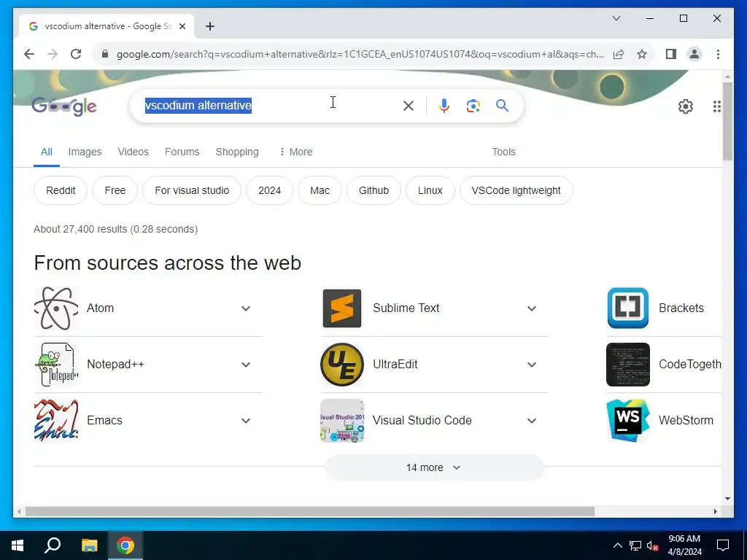The width and height of the screenshot is (747, 560).
Task: Open Windows taskbar search
Action: [53, 545]
